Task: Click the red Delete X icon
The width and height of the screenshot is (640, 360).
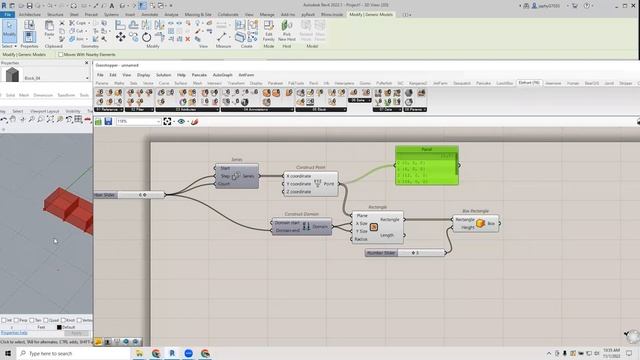Action: click(188, 39)
